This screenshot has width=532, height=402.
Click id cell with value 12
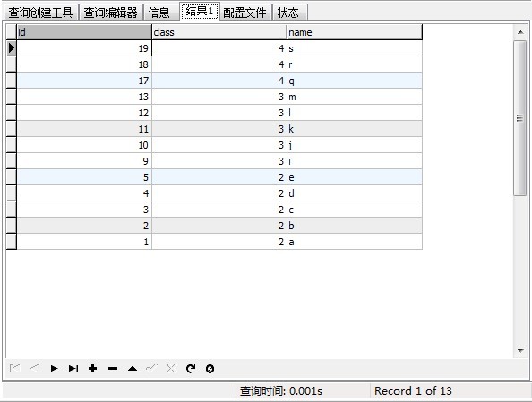tap(84, 113)
